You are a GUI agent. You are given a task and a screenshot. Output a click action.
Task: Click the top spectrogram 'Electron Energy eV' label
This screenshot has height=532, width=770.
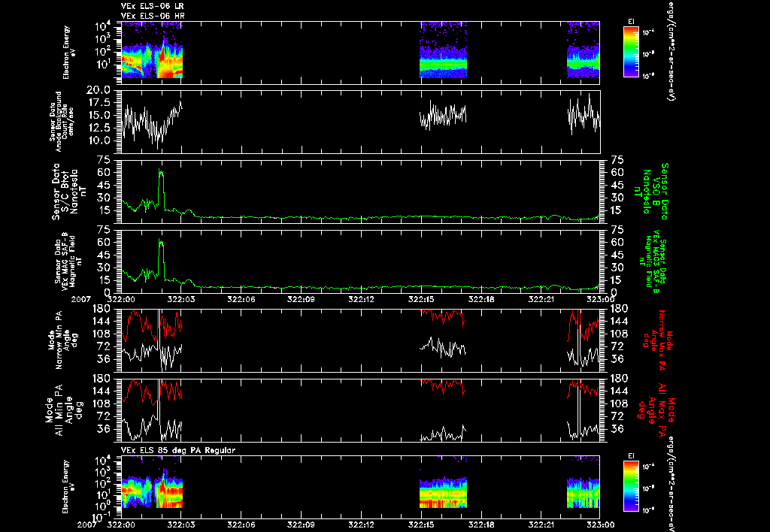pos(70,52)
